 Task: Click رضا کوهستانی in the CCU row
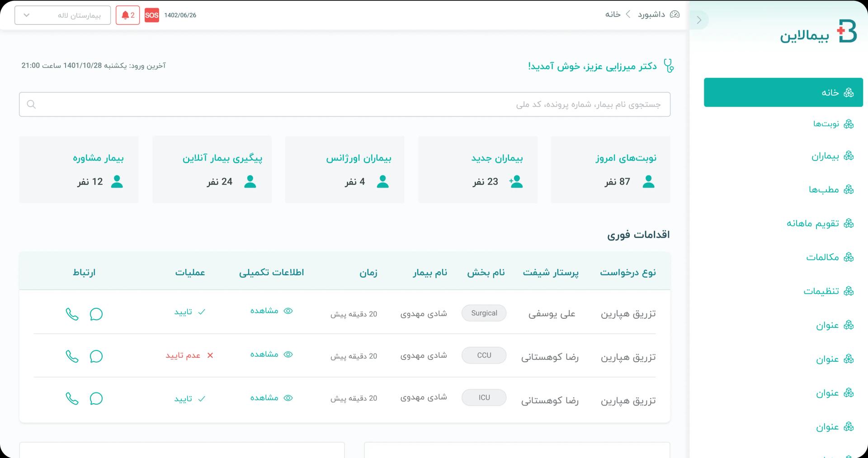pos(550,357)
